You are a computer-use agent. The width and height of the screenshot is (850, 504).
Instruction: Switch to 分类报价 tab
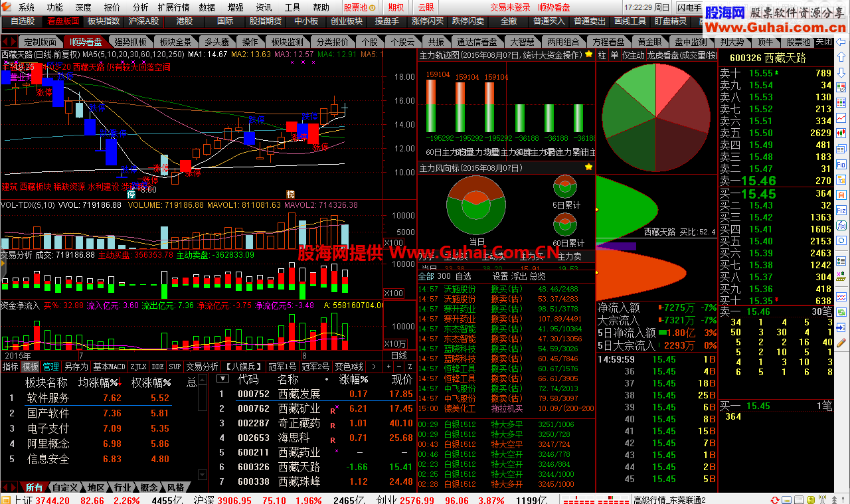tap(332, 42)
